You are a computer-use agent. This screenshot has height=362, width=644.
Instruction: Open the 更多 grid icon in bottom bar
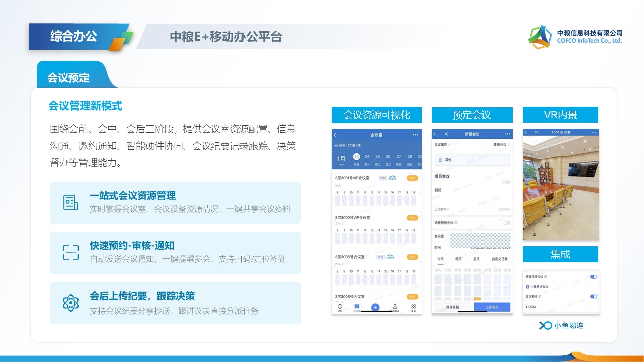point(413,307)
